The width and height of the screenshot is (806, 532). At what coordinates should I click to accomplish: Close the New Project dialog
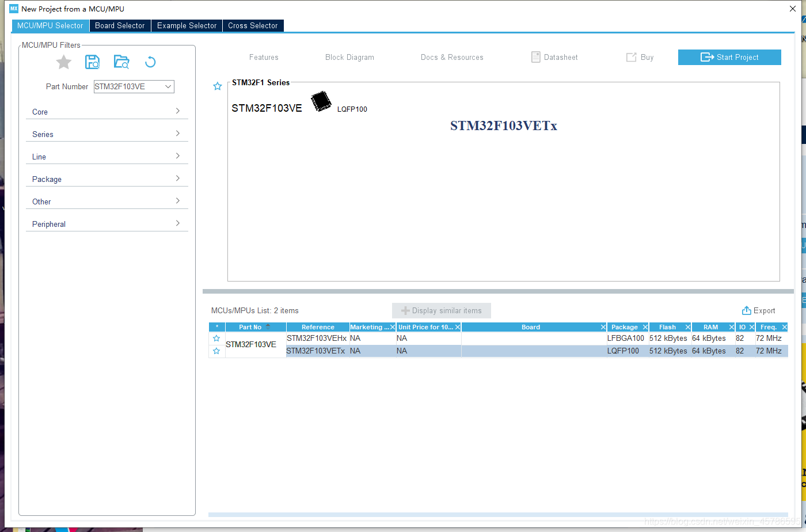click(x=793, y=9)
